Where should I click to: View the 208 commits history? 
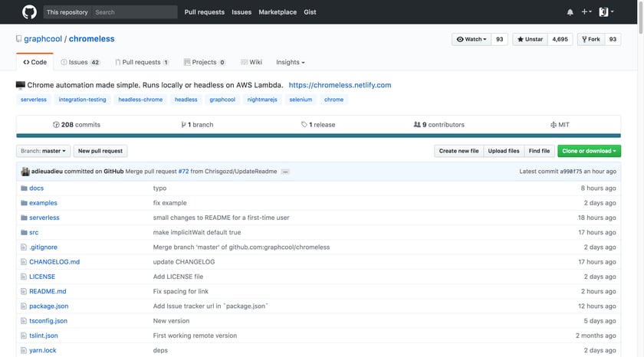click(x=77, y=125)
